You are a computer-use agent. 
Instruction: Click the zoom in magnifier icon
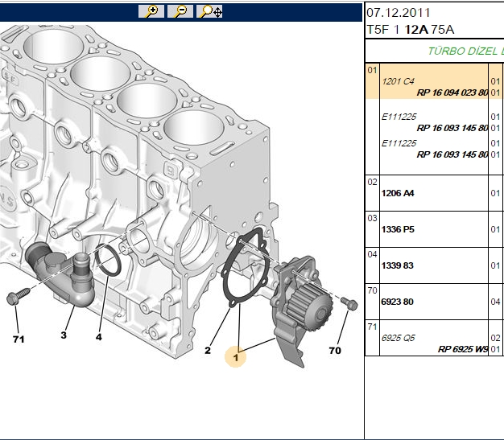pos(151,11)
